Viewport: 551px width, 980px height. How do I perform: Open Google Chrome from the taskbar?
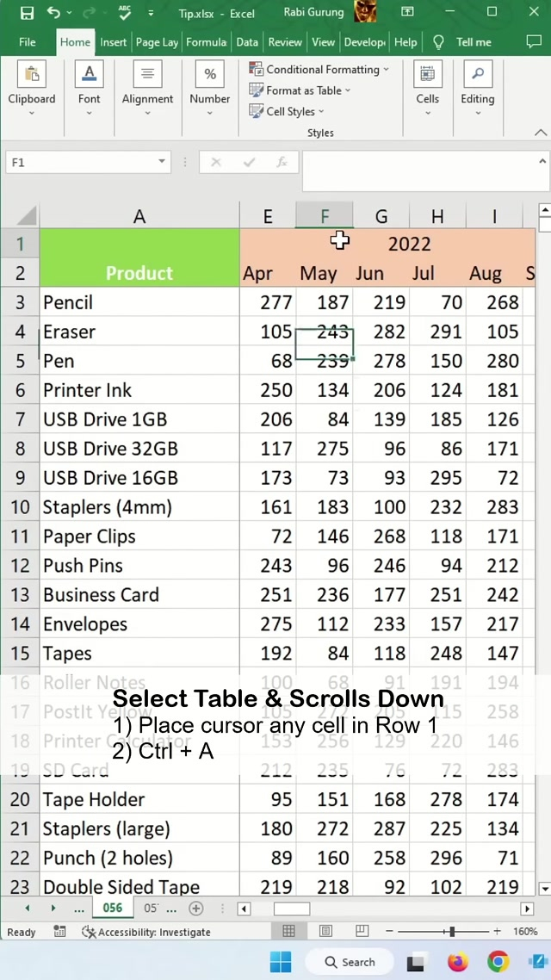tap(498, 961)
